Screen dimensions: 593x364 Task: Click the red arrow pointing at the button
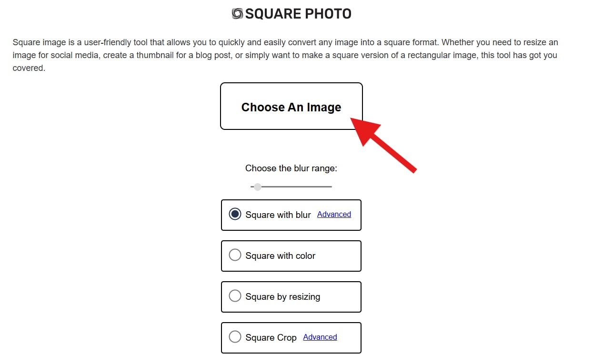point(385,142)
